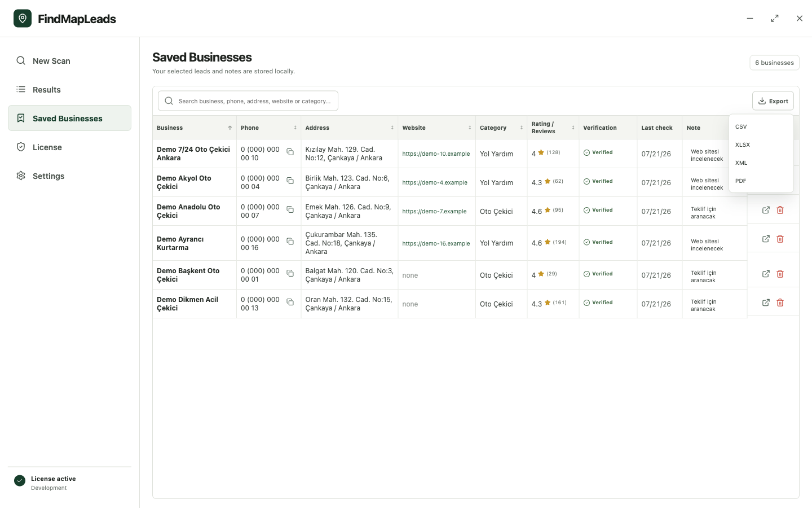This screenshot has height=508, width=812.
Task: Choose CSV export format
Action: [761, 126]
